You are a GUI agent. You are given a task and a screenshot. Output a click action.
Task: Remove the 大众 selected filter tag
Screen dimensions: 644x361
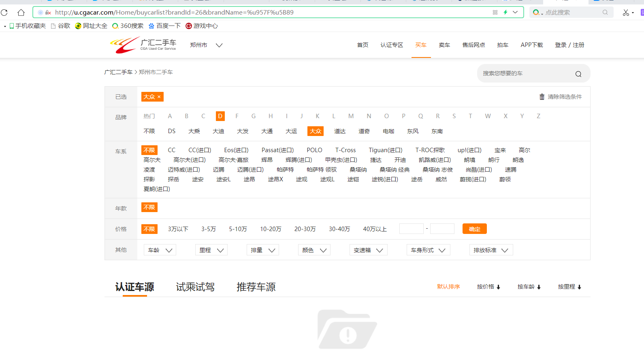point(159,97)
